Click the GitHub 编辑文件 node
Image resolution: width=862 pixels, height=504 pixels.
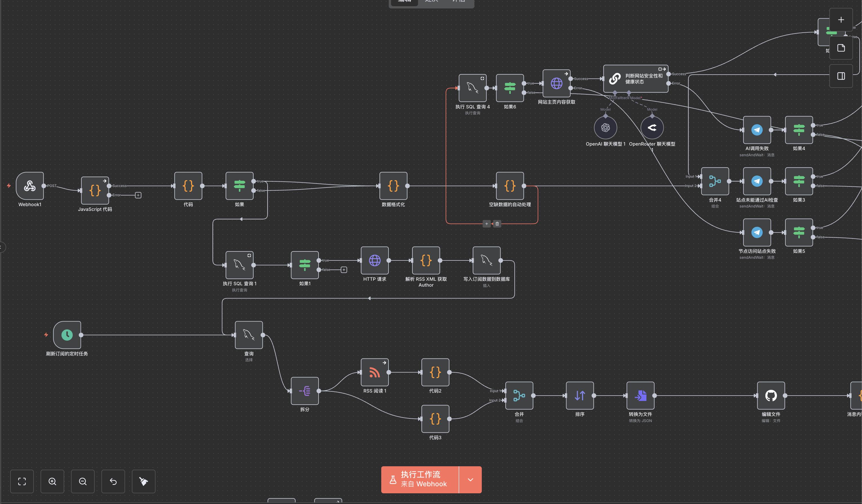tap(771, 396)
